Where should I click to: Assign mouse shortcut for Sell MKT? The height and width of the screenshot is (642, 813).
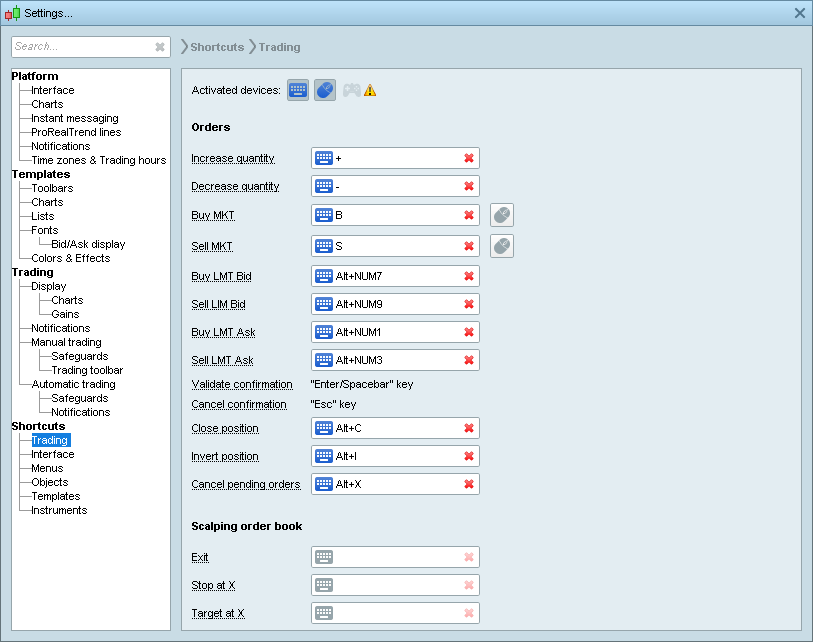[502, 246]
